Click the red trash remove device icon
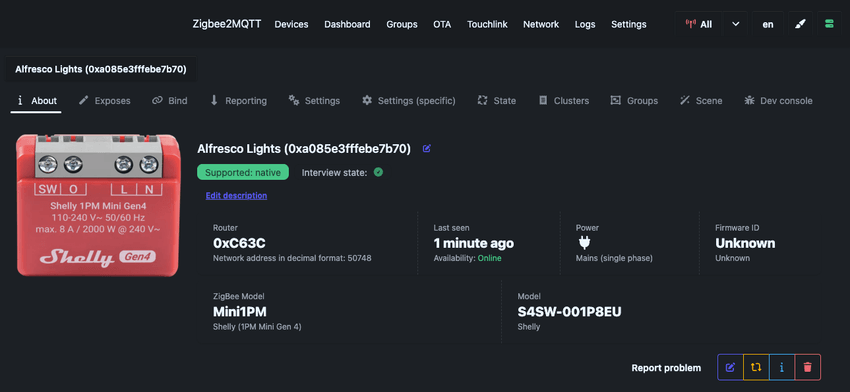The width and height of the screenshot is (850, 392). coord(808,367)
